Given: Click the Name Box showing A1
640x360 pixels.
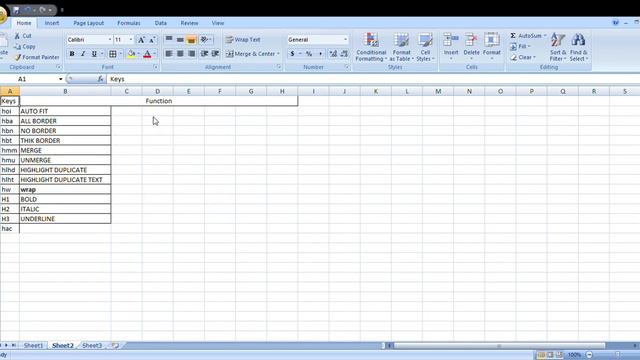Looking at the screenshot, I should click(32, 79).
